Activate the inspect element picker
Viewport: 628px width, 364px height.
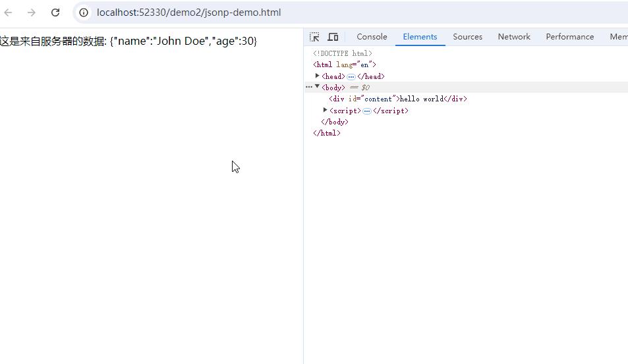[314, 37]
